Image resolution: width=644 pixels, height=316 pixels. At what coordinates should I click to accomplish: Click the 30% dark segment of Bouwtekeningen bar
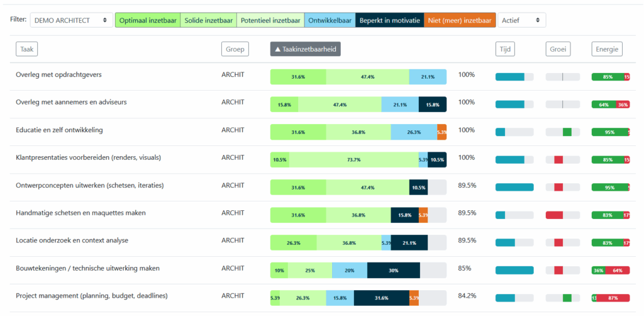393,271
